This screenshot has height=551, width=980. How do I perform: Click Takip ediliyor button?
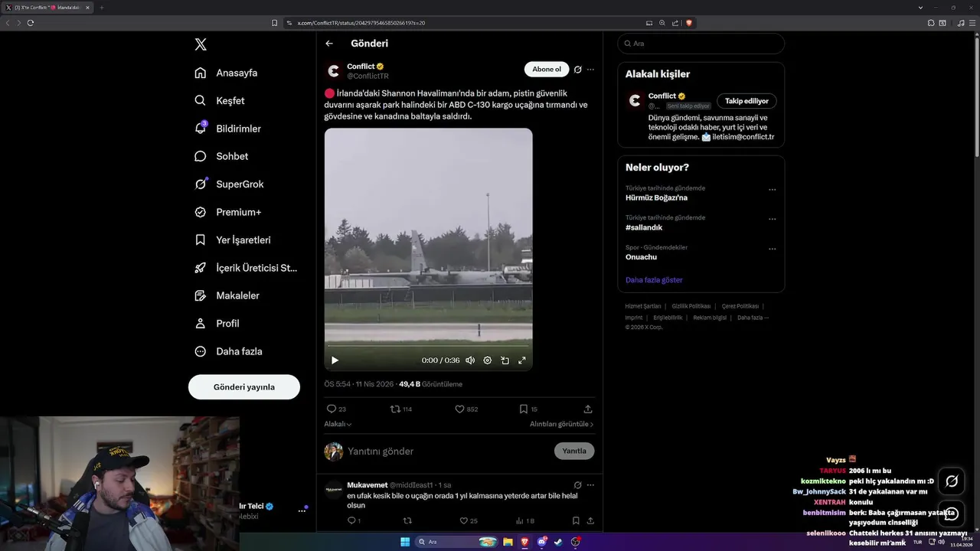(x=746, y=101)
